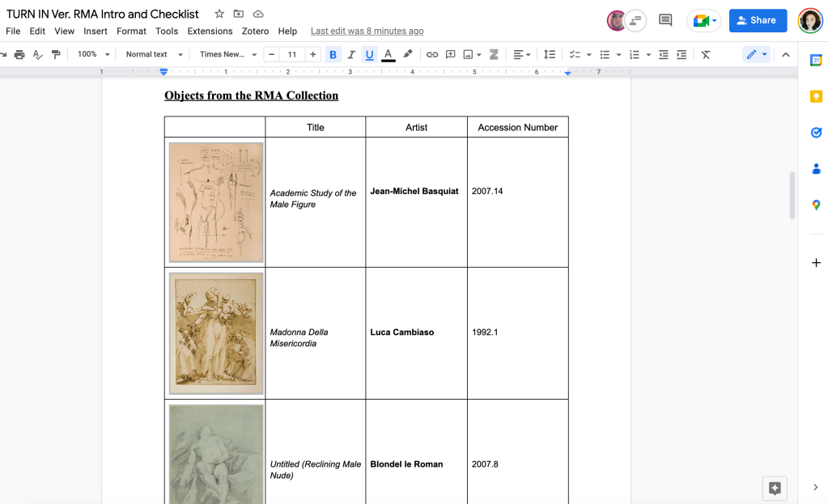Select the paint format tool

coord(56,54)
